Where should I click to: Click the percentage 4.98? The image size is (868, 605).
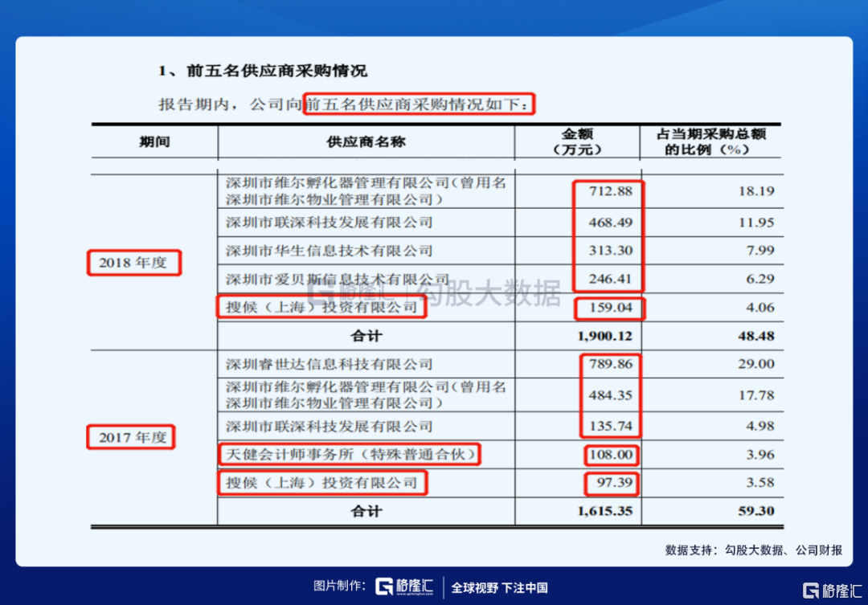pyautogui.click(x=760, y=426)
